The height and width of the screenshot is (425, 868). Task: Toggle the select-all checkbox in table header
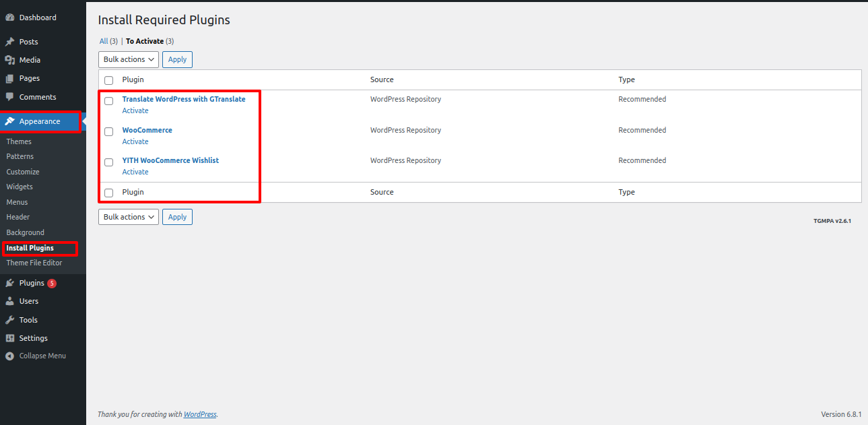[109, 80]
